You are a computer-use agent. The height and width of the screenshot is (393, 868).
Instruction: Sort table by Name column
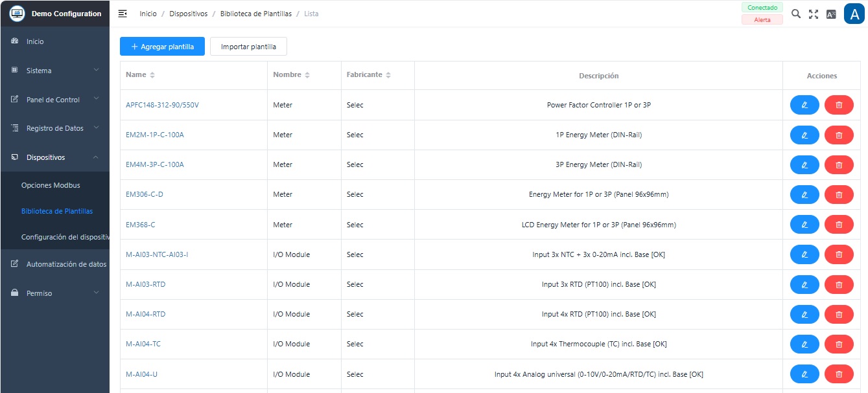coord(152,75)
